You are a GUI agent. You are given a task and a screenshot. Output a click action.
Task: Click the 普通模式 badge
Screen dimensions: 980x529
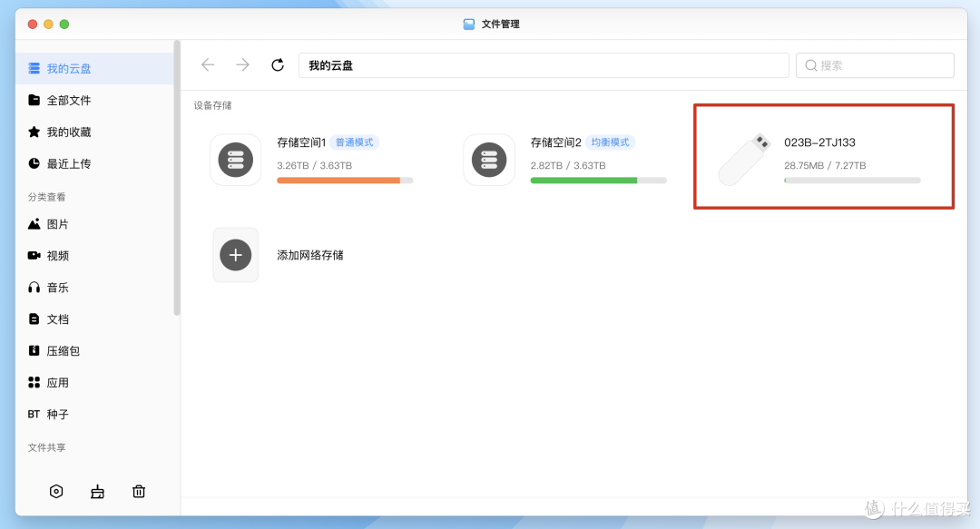(x=355, y=142)
